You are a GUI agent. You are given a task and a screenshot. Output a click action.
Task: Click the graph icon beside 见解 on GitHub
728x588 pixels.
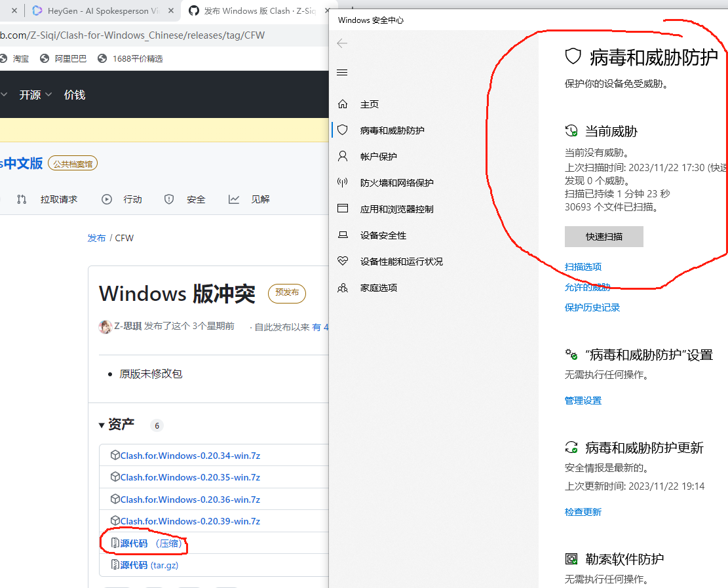tap(233, 199)
